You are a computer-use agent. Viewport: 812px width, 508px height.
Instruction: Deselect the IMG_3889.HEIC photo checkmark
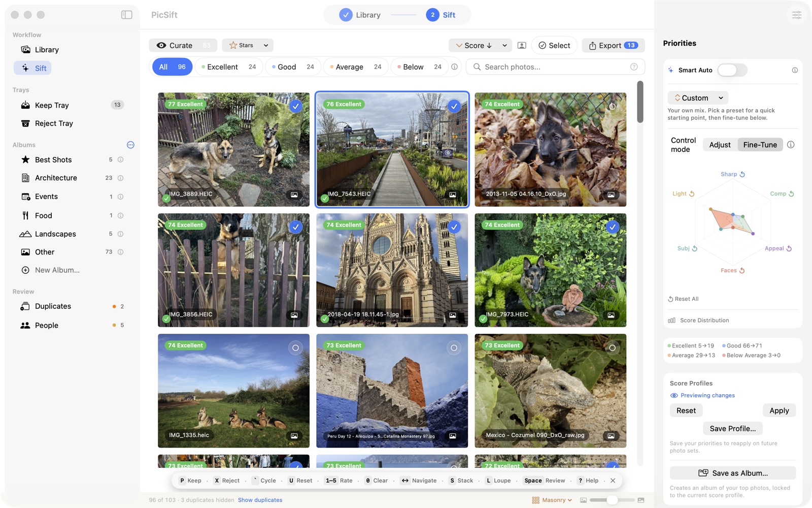[x=295, y=106]
